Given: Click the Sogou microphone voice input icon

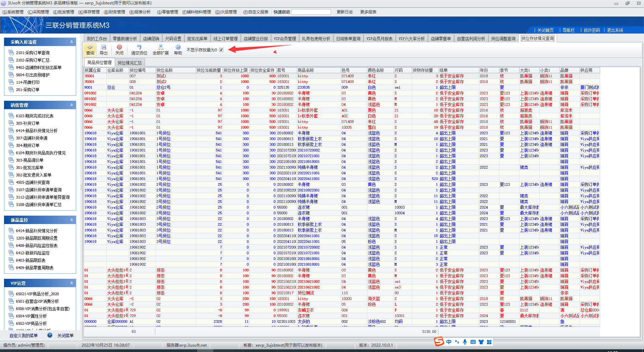Looking at the screenshot, I should (465, 342).
